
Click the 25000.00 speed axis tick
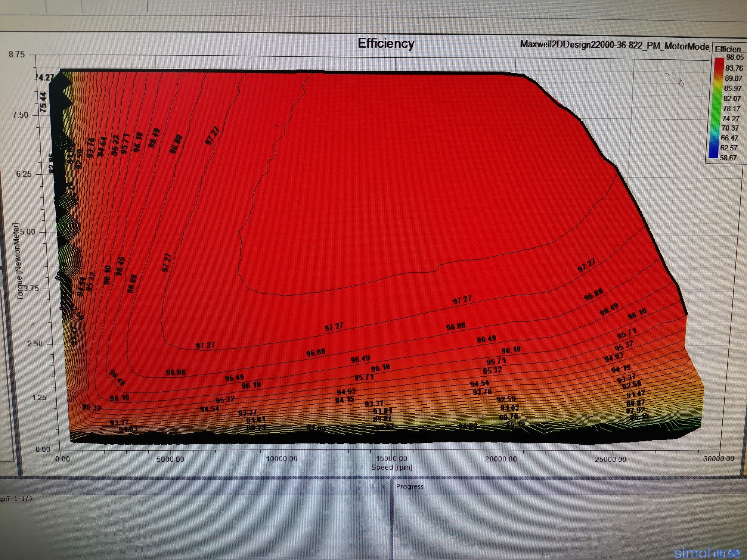point(610,459)
